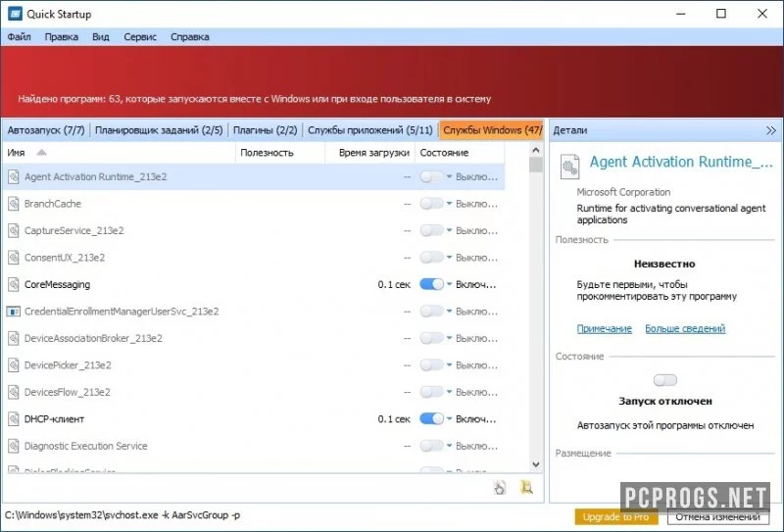Screen dimensions: 784x532
Task: Open state dropdown arrow for BranchCache
Action: coord(449,204)
